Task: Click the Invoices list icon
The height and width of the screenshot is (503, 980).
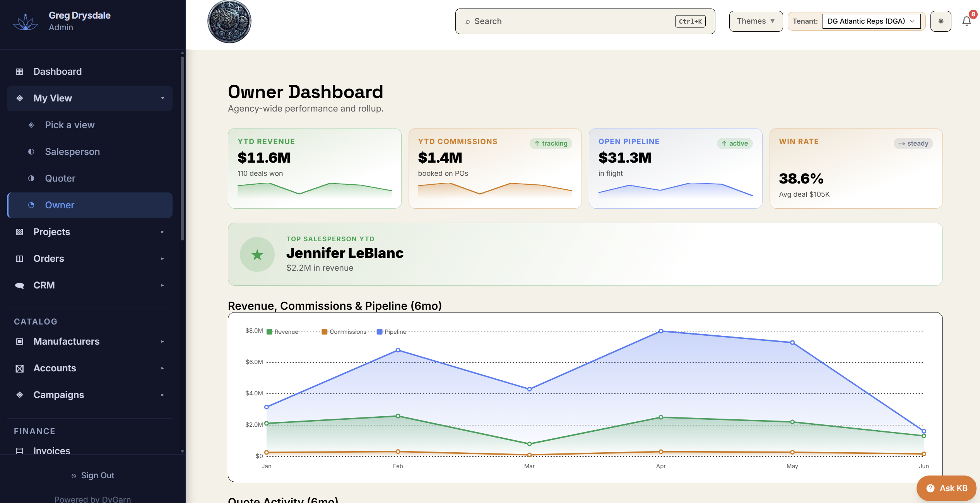Action: click(20, 451)
